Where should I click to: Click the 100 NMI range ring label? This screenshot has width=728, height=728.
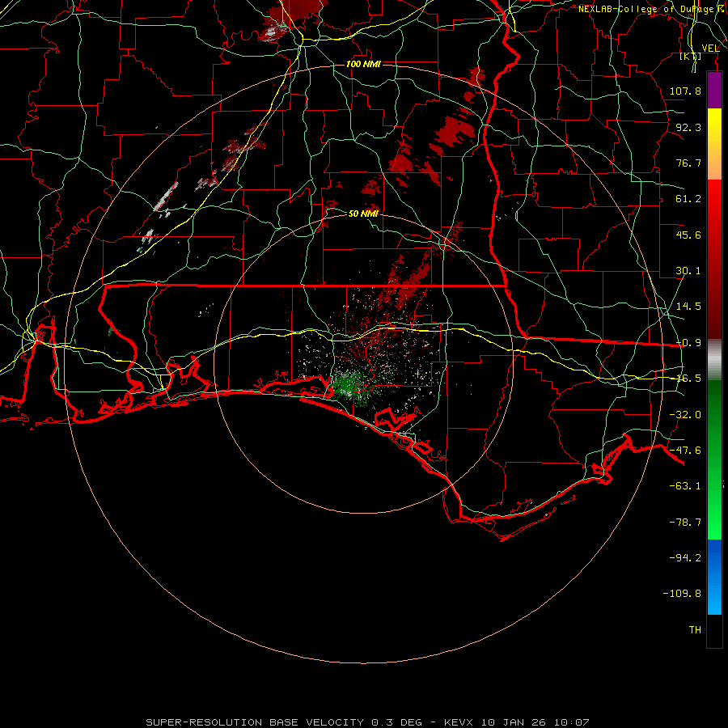click(363, 64)
